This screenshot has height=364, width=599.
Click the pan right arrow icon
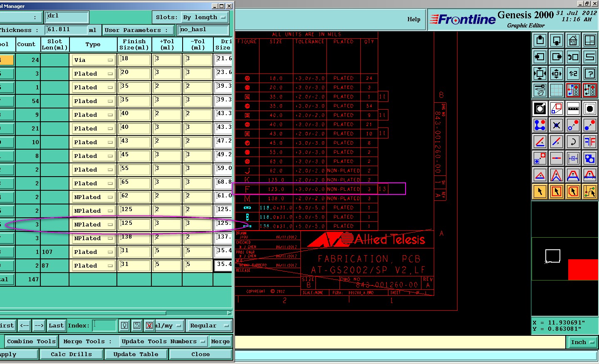tap(557, 57)
